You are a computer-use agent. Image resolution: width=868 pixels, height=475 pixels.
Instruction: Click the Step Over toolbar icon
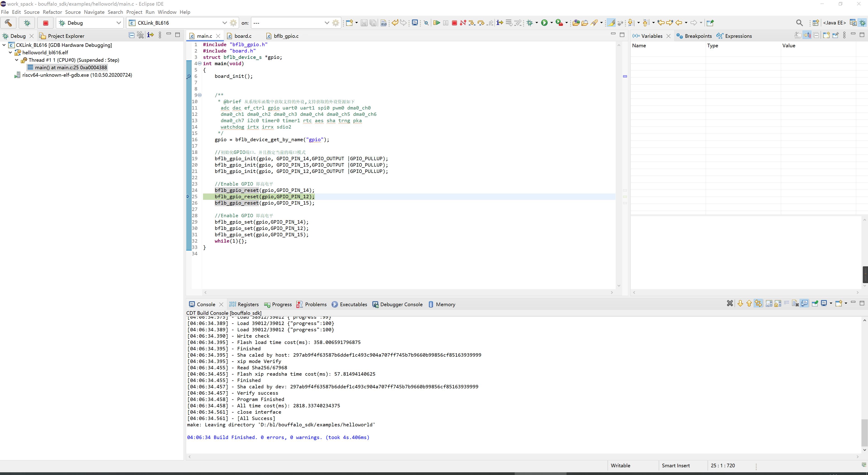click(481, 23)
